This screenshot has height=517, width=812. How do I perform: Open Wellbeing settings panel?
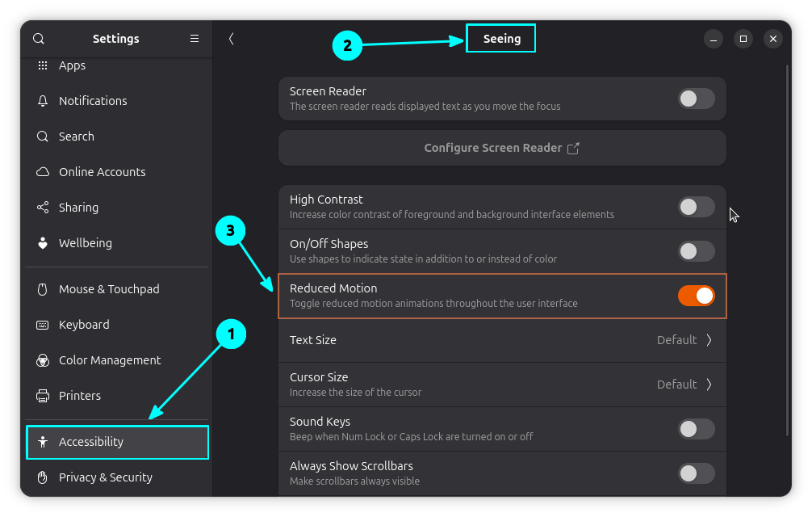coord(117,243)
